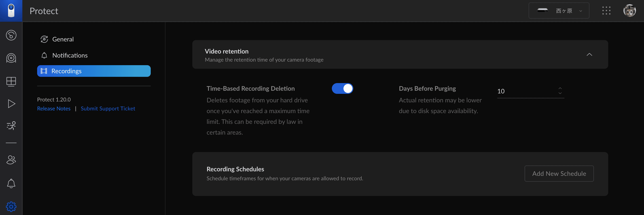Open the live view grid icon
This screenshot has height=215, width=644.
pyautogui.click(x=11, y=81)
